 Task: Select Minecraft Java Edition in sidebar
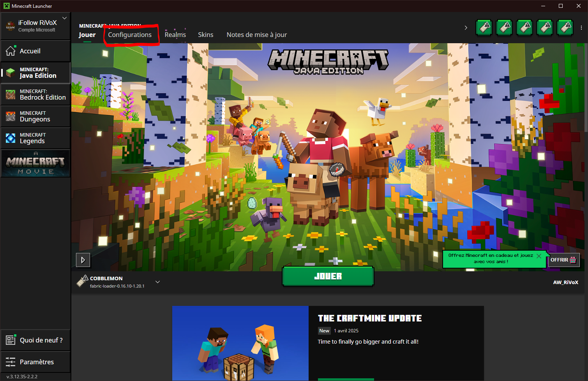point(35,73)
